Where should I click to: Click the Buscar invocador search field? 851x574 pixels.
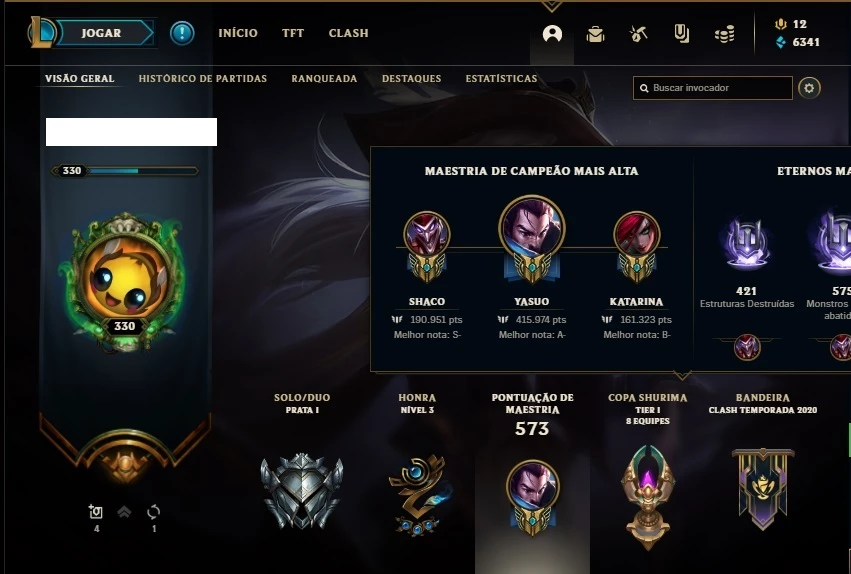tap(713, 88)
